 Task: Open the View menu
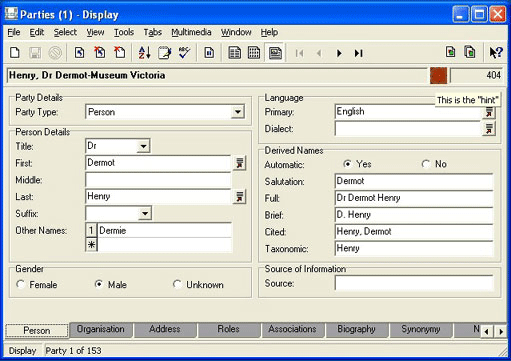[x=95, y=32]
